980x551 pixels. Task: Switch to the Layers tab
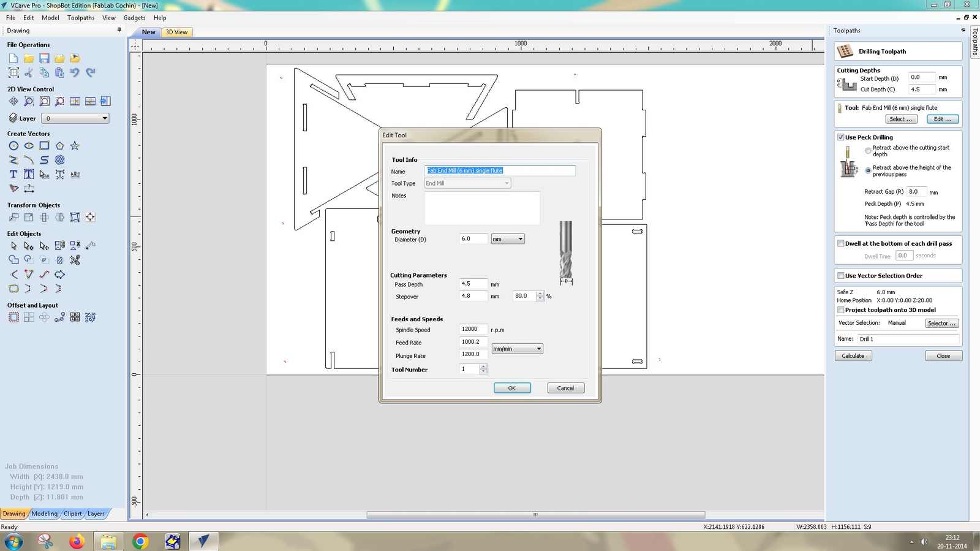click(96, 514)
